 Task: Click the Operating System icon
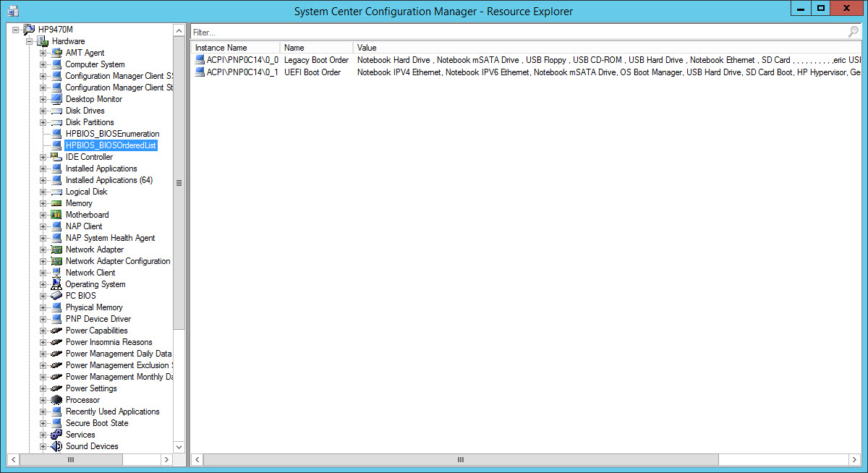56,284
